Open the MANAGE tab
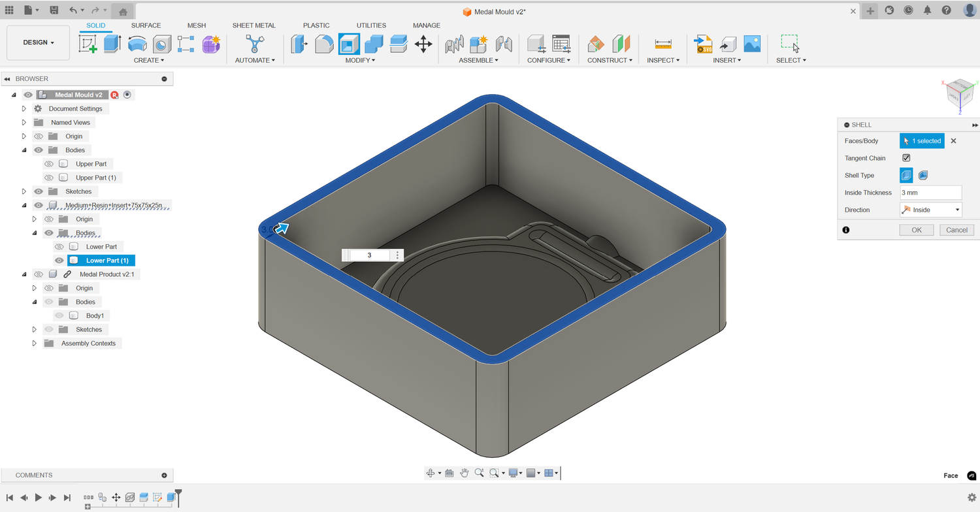Viewport: 980px width, 512px height. (427, 25)
